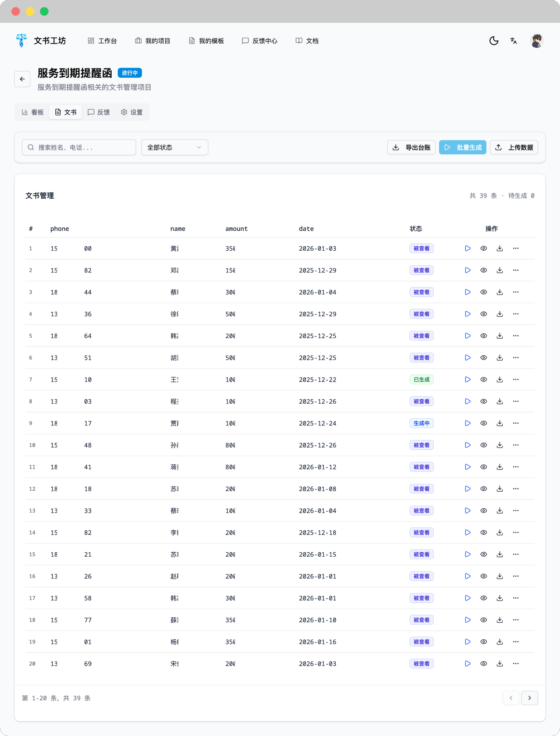Start generation for row 9 play icon
The image size is (560, 736).
[x=468, y=423]
